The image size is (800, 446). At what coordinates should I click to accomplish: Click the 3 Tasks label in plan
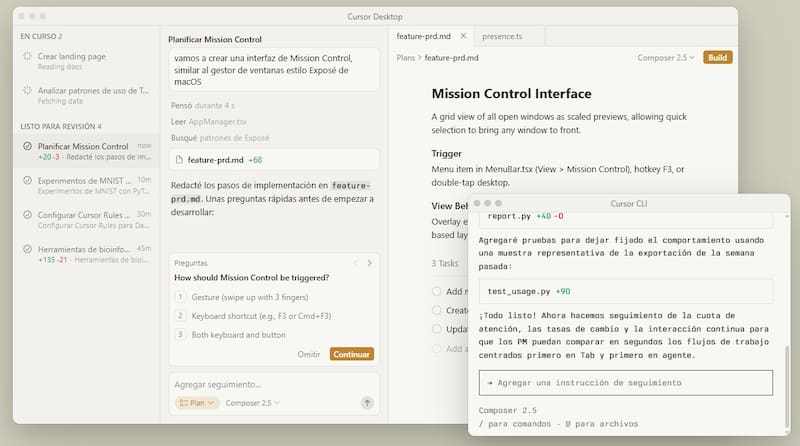445,263
